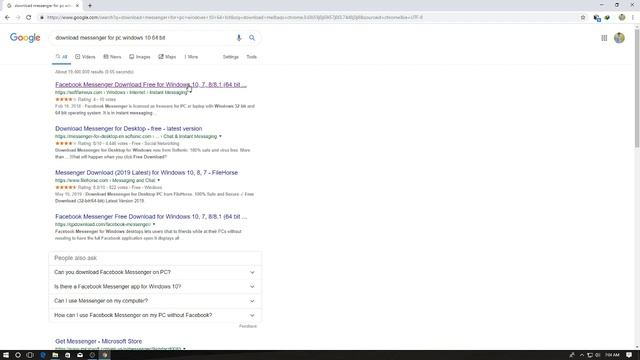Bookmark this page with star icon
This screenshot has width=640, height=360.
pos(583,17)
